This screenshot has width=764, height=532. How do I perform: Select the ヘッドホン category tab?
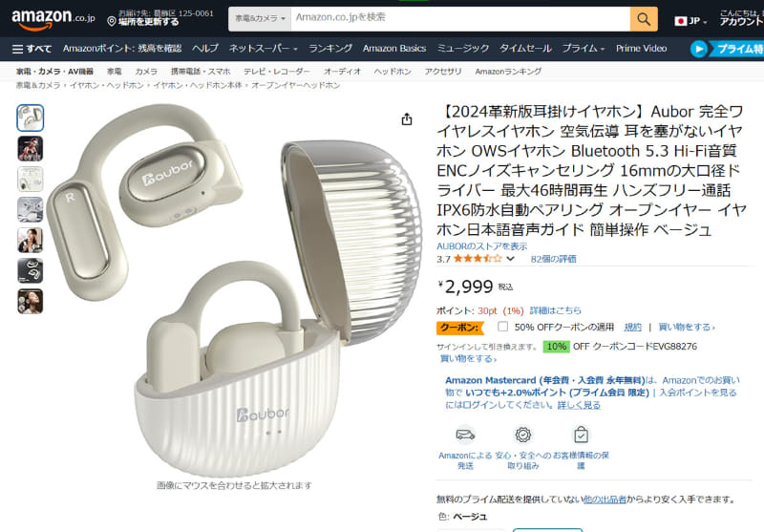pyautogui.click(x=393, y=72)
